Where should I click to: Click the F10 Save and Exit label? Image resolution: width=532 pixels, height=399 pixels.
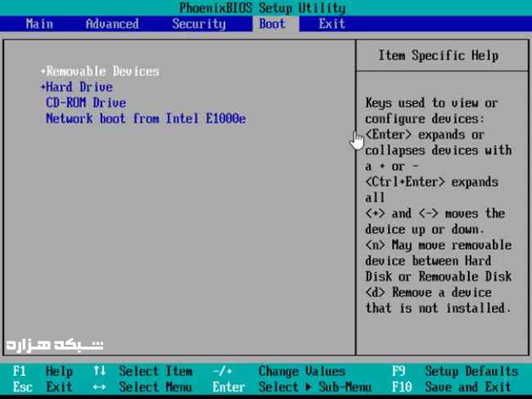(x=452, y=387)
